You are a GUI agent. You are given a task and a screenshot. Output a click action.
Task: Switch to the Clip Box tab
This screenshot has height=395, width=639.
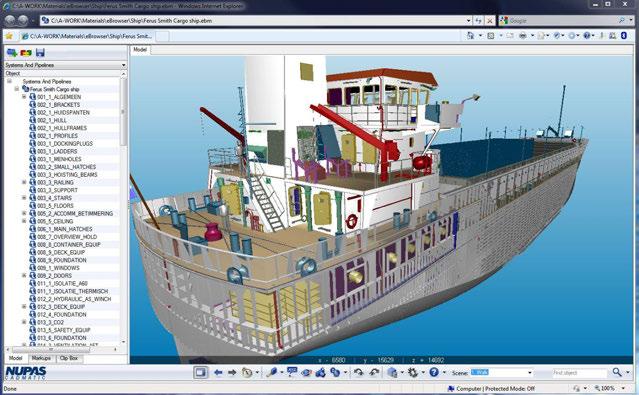[x=69, y=358]
